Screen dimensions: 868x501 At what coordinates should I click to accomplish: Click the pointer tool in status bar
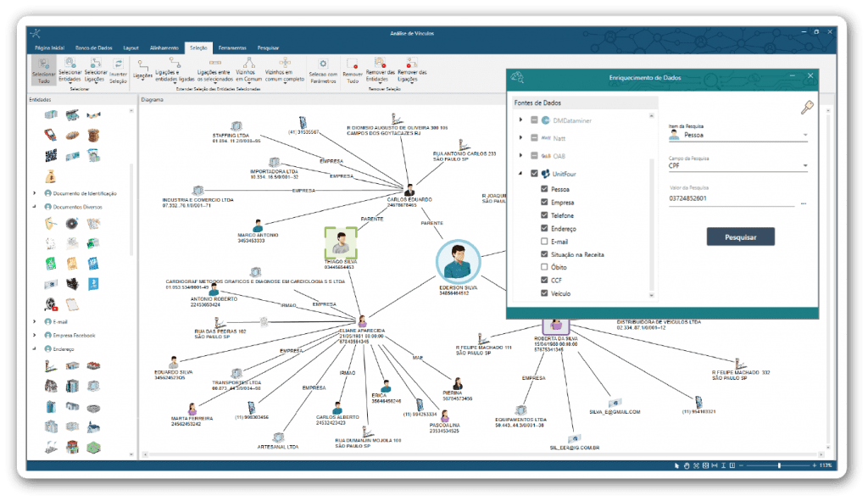coord(676,465)
